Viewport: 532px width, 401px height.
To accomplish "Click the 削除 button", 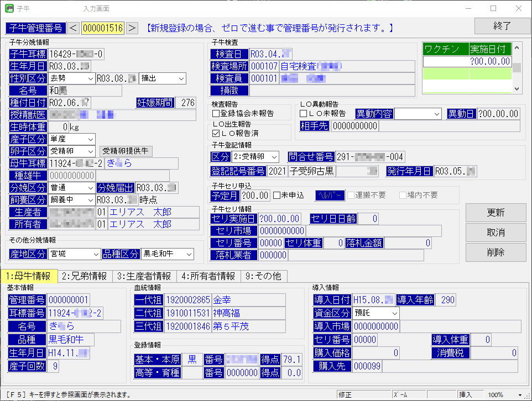I will pyautogui.click(x=496, y=252).
